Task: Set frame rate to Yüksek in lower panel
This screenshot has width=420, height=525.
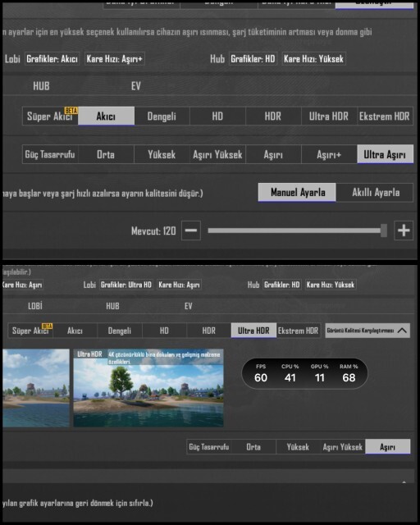Action: (x=298, y=446)
